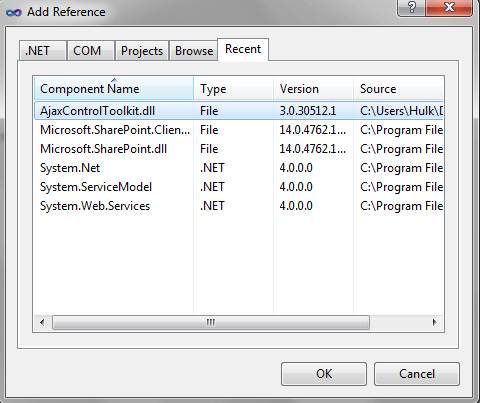480x403 pixels.
Task: Click the help question mark button
Action: coord(411,7)
